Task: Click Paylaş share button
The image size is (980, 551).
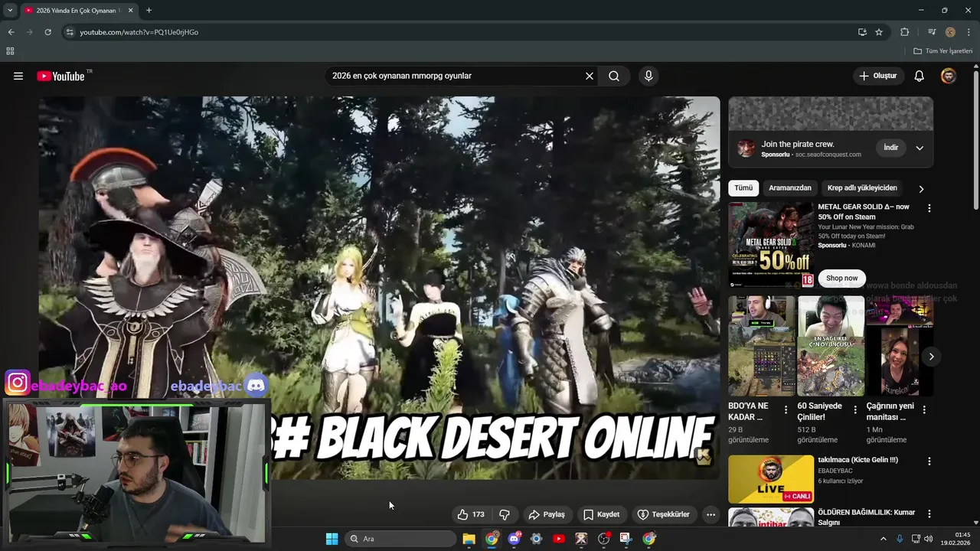Action: tap(547, 514)
